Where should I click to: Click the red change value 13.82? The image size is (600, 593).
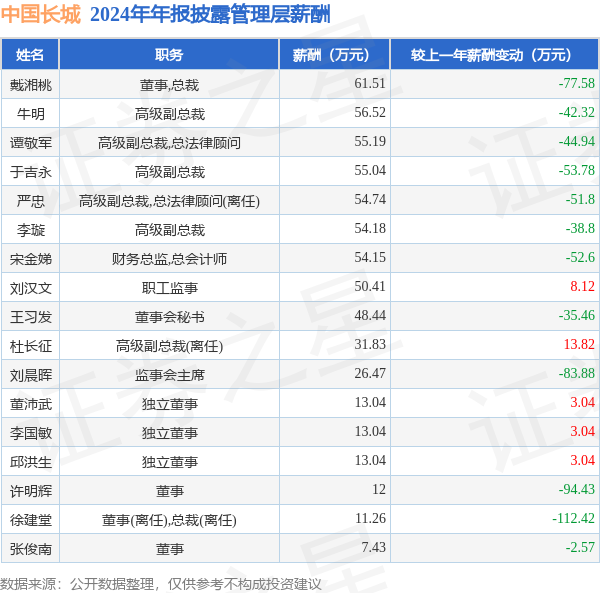[579, 345]
